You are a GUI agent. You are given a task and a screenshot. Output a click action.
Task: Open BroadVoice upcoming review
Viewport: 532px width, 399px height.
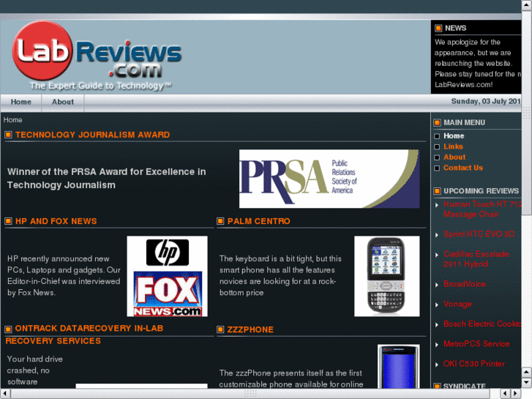tap(465, 284)
